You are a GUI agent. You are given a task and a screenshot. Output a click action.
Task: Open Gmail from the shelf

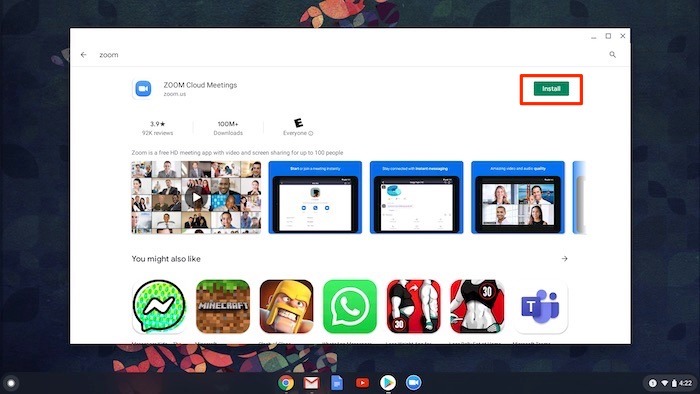tap(312, 383)
